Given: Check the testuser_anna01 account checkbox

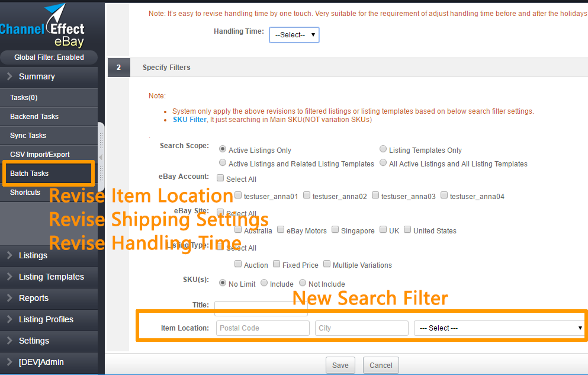Looking at the screenshot, I should point(238,195).
